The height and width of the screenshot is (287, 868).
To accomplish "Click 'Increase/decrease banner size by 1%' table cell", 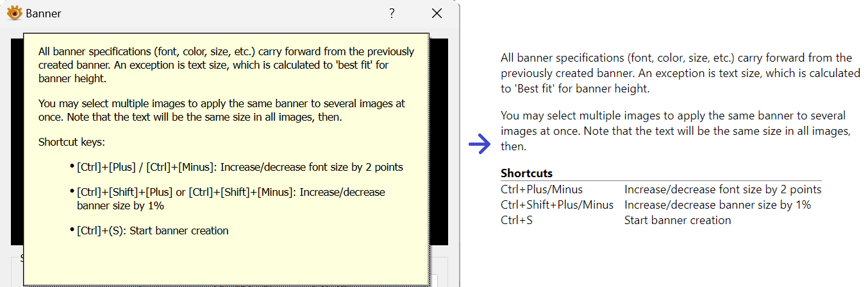I will click(718, 205).
